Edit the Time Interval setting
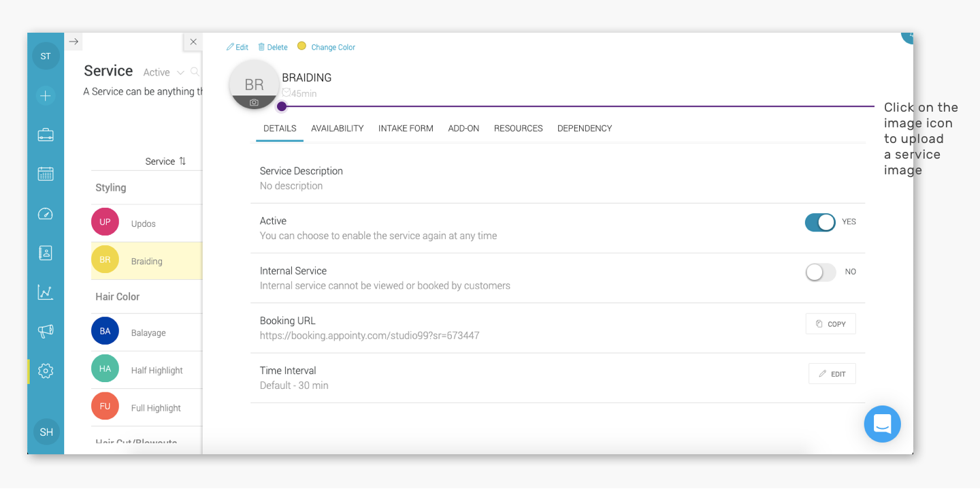 (832, 373)
